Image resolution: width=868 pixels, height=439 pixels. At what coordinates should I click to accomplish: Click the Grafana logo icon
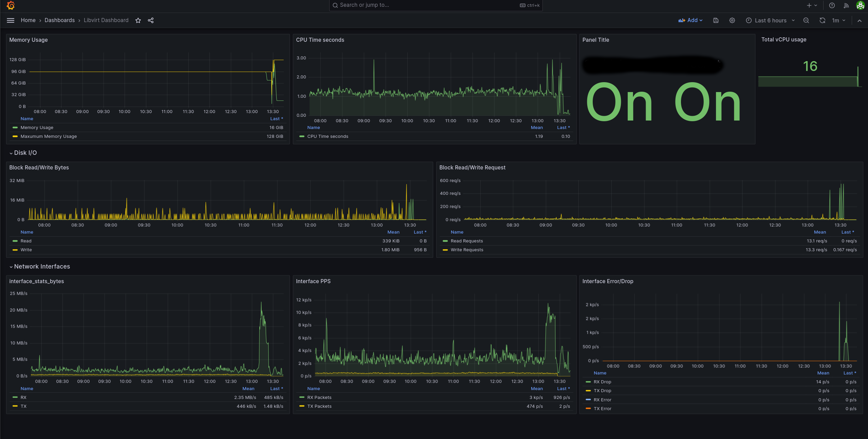coord(11,5)
